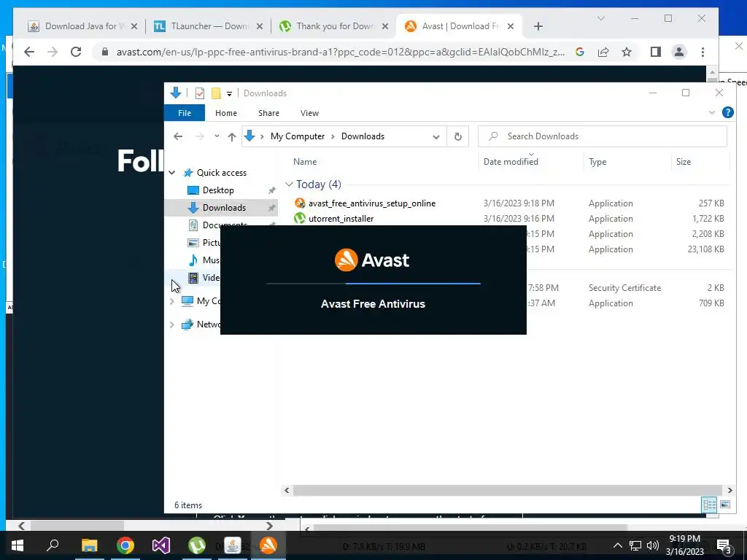Refresh the Downloads folder
This screenshot has width=747, height=560.
click(x=458, y=136)
